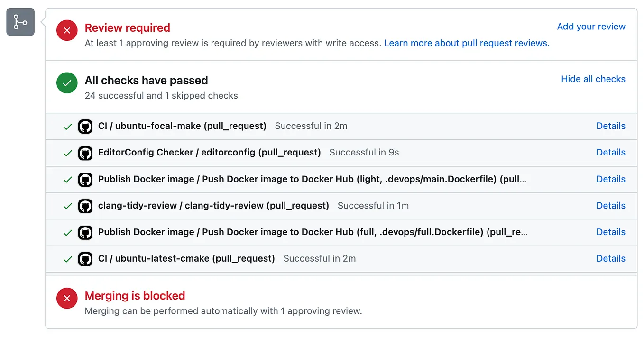Click the green circle check beside All checks have passed
This screenshot has height=337, width=644.
click(67, 82)
